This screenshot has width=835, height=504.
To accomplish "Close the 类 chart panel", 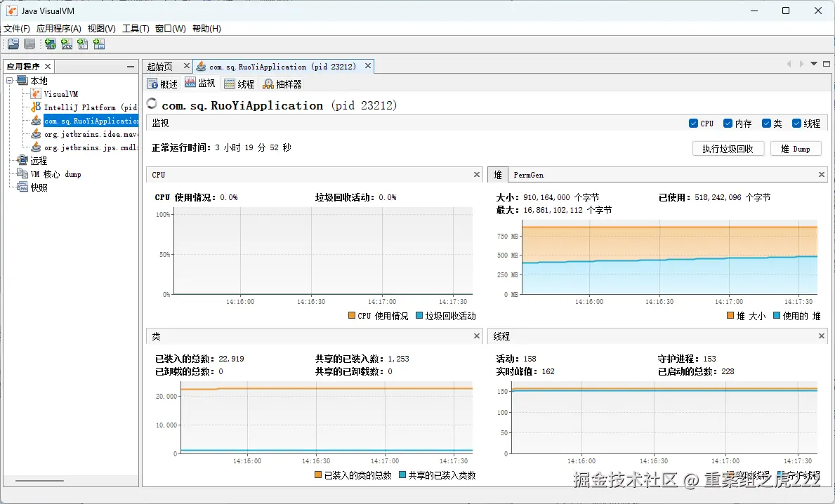I will [477, 336].
